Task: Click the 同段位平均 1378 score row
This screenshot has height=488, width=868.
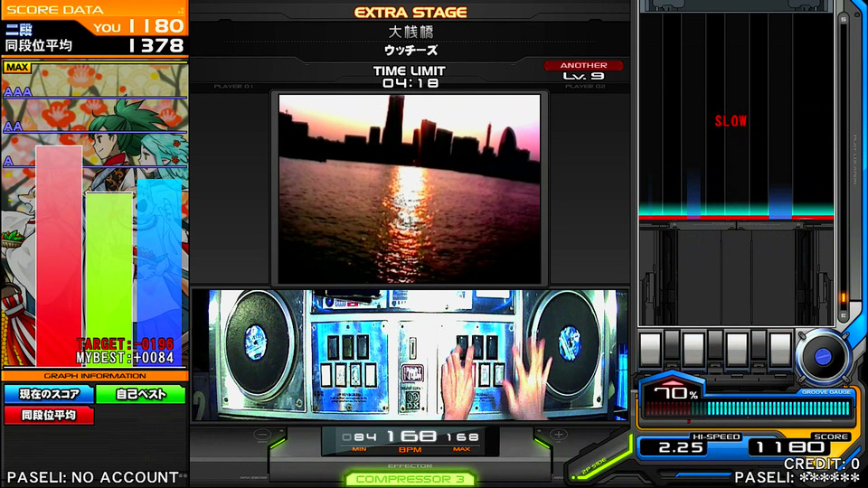Action: click(95, 45)
